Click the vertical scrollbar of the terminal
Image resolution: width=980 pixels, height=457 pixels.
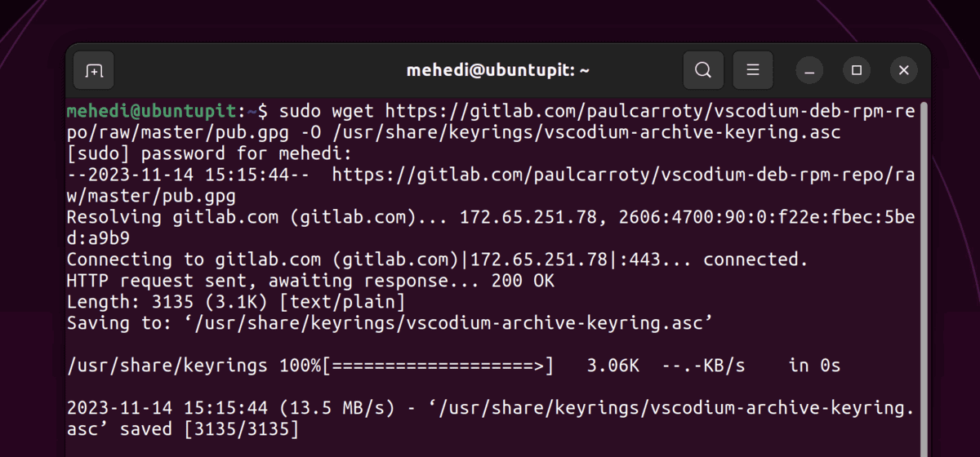[924, 277]
